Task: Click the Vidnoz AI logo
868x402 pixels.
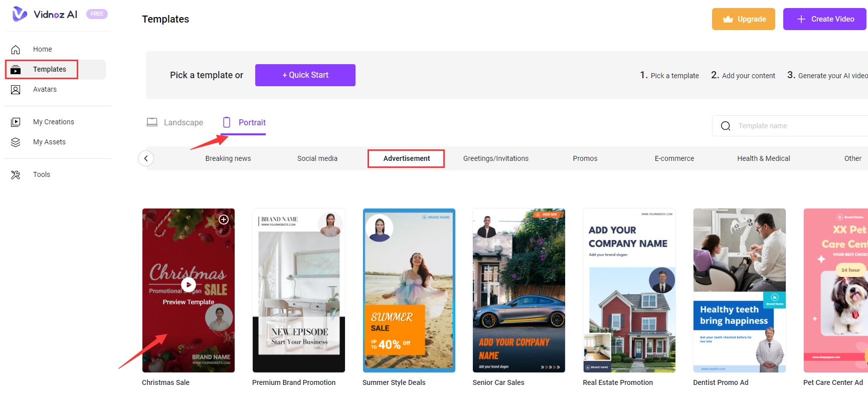Action: [x=45, y=14]
